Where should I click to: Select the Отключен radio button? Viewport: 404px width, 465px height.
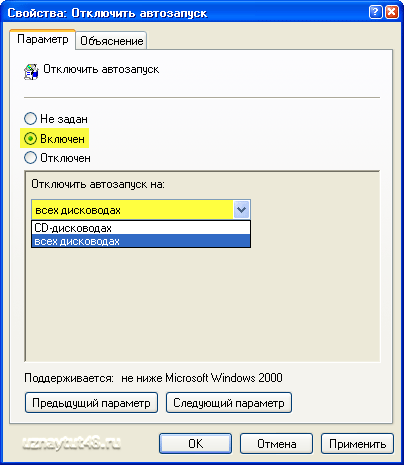(x=30, y=158)
